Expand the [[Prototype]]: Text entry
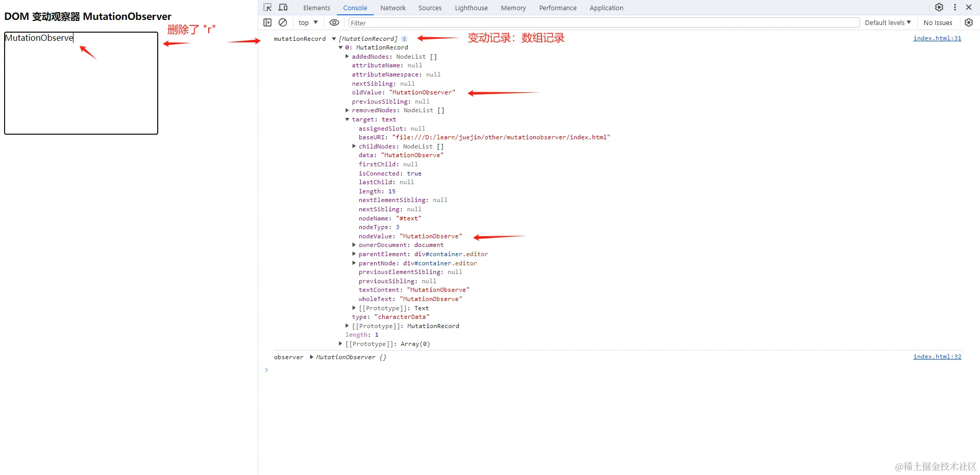980x475 pixels. click(354, 308)
